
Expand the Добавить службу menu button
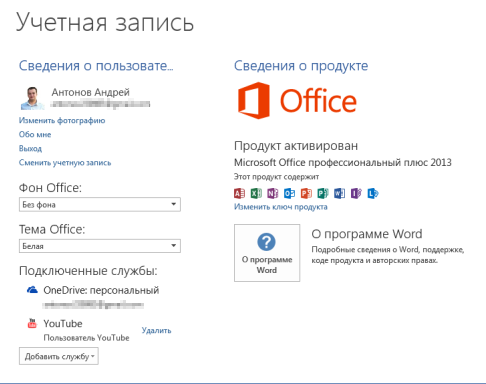(59, 356)
